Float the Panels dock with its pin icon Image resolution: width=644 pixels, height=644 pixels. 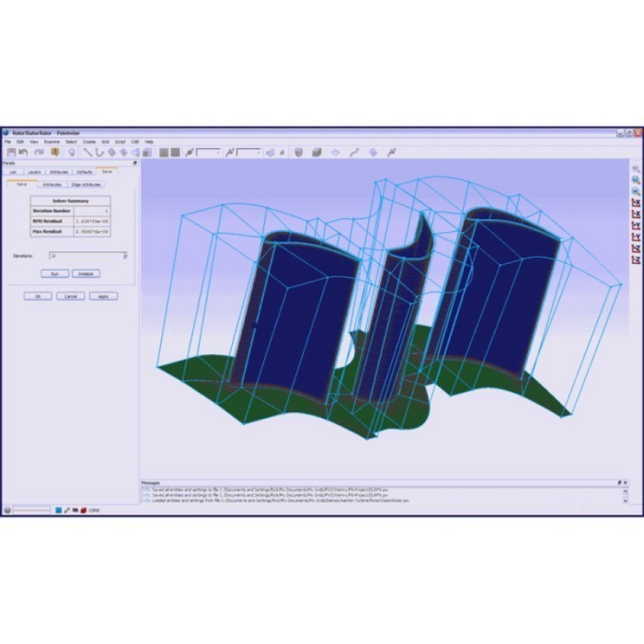(x=134, y=163)
